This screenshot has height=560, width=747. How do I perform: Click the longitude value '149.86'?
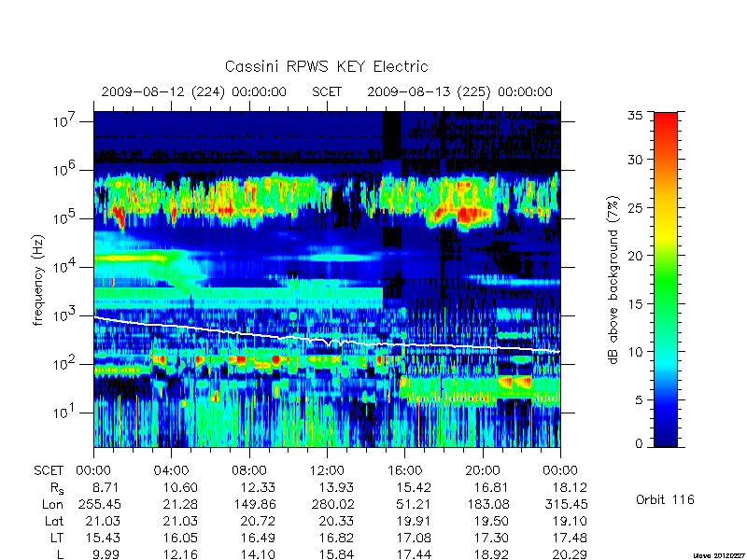[x=256, y=504]
